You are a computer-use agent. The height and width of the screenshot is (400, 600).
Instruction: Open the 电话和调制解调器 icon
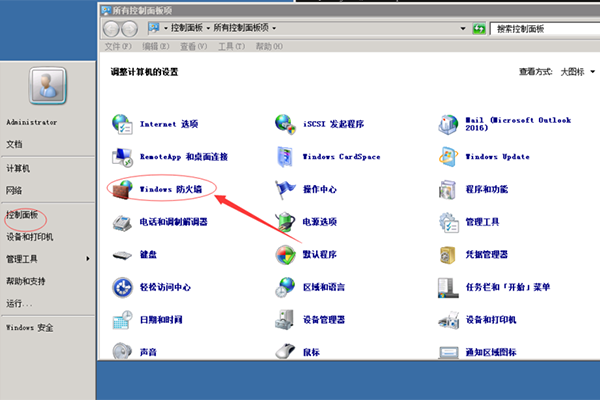coord(122,222)
